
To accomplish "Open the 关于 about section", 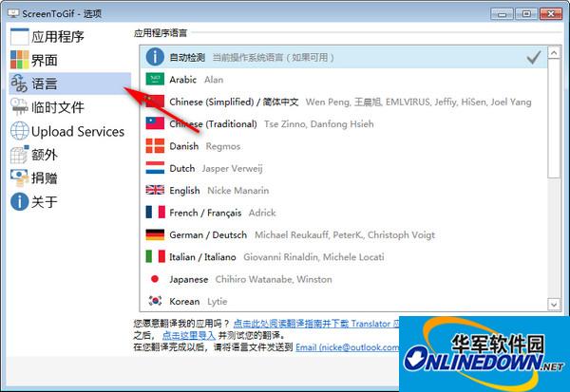I will click(69, 201).
